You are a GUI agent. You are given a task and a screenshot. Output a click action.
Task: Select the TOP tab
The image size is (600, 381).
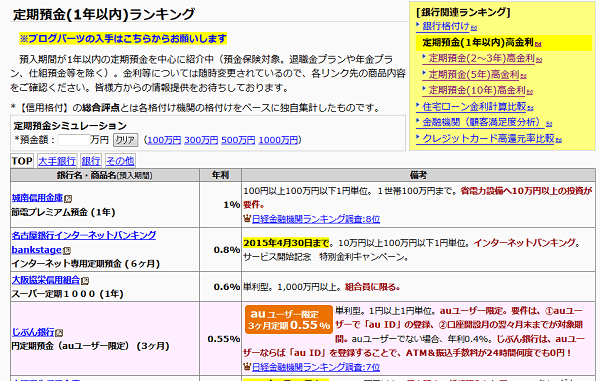[22, 161]
